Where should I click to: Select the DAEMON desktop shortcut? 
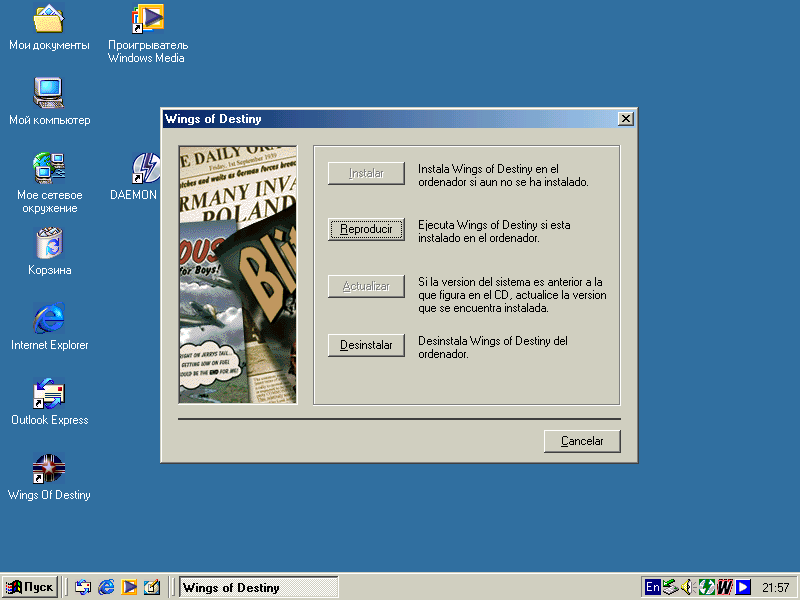(135, 177)
